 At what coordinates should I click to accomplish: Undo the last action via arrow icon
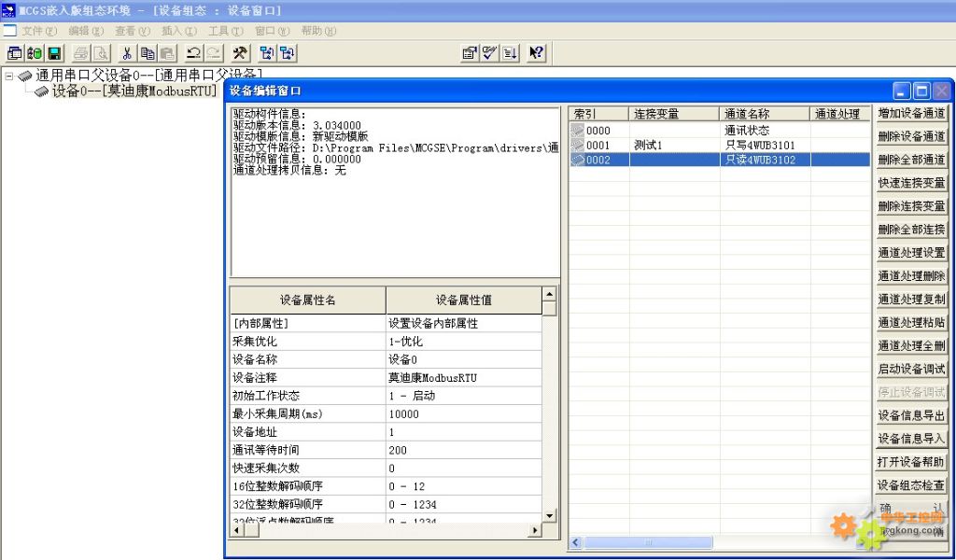pyautogui.click(x=194, y=53)
